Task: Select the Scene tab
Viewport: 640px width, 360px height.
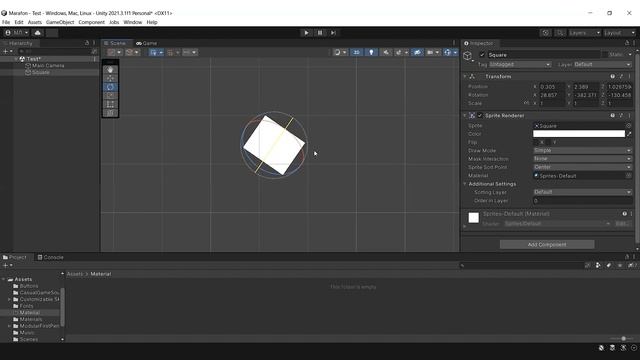Action: 115,43
